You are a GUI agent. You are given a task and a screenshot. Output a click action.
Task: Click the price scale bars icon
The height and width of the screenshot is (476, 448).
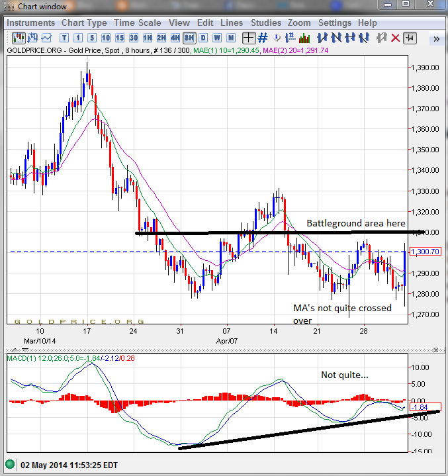click(291, 38)
